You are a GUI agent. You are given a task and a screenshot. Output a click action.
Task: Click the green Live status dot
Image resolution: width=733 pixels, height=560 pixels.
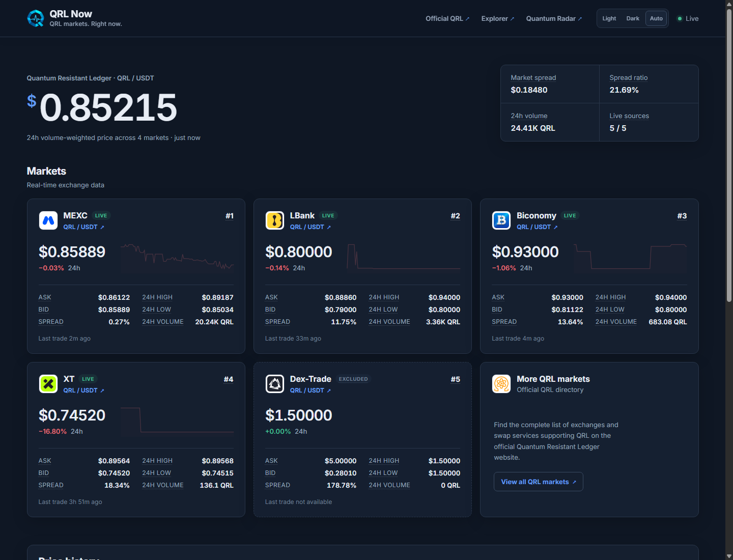680,18
